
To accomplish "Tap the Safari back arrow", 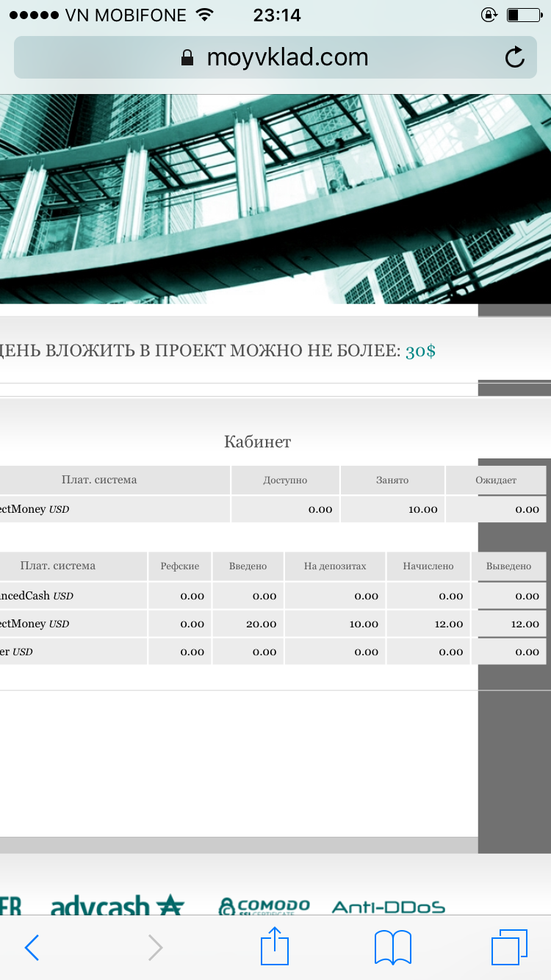I will (32, 948).
